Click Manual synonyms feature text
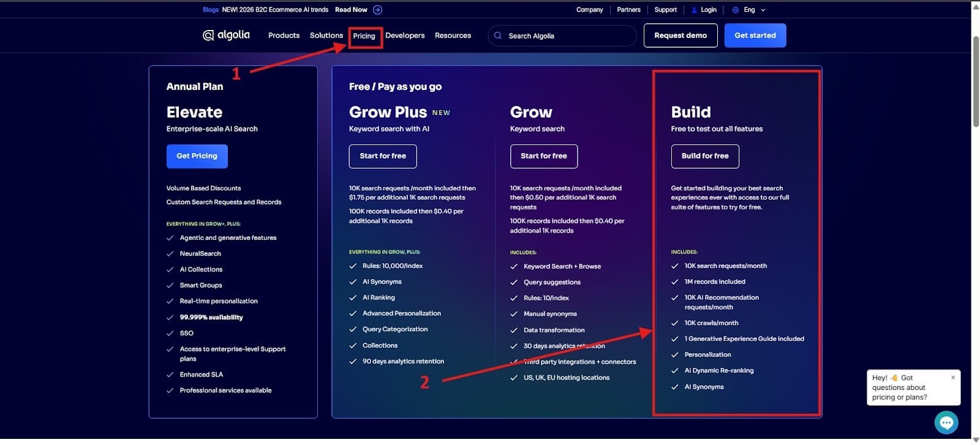This screenshot has width=980, height=445. (550, 314)
